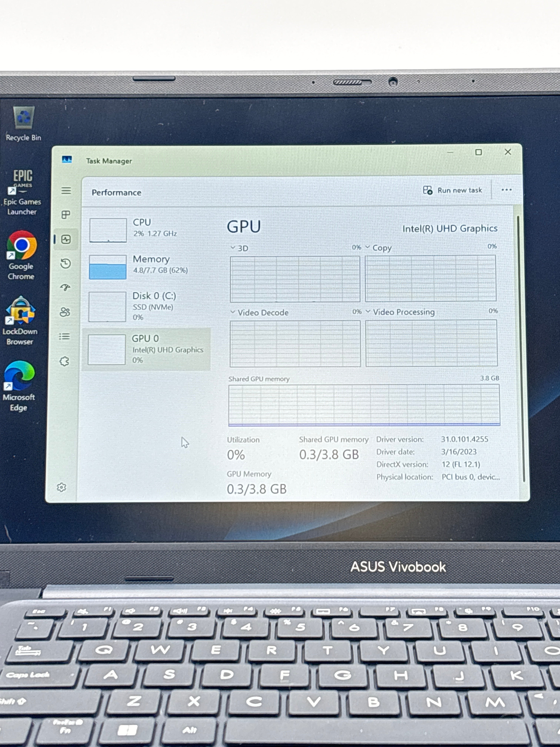Select the Google Chrome desktop shortcut
This screenshot has width=560, height=747.
(21, 255)
